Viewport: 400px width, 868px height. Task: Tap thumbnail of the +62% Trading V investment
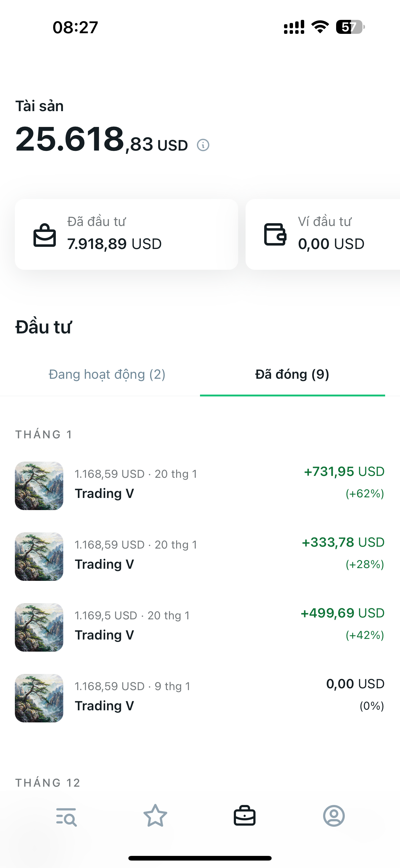click(x=39, y=486)
